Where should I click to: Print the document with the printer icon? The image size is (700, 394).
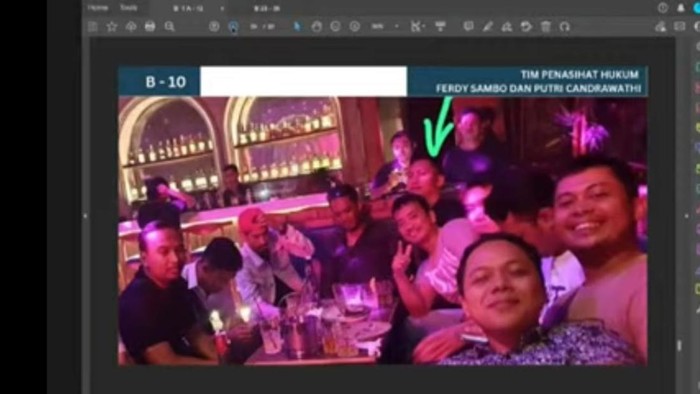tap(150, 27)
